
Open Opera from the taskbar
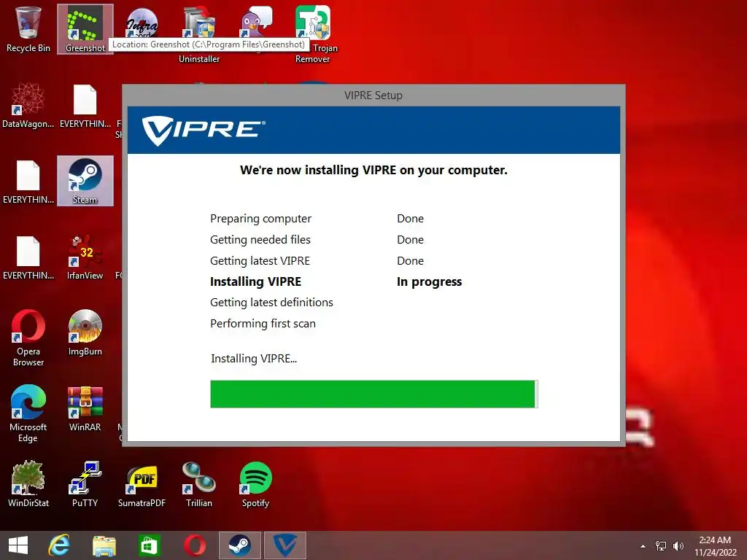tap(194, 545)
